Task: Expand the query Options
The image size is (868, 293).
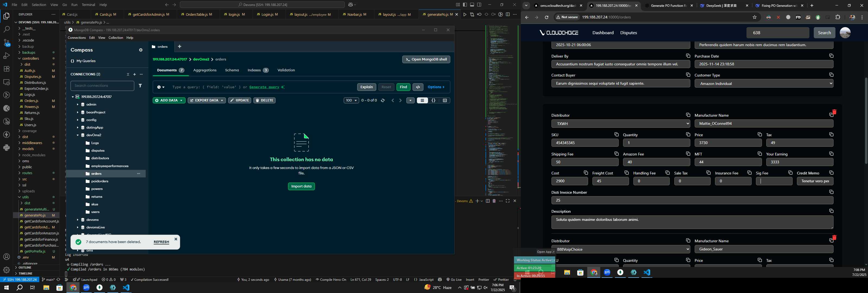Action: [x=436, y=87]
